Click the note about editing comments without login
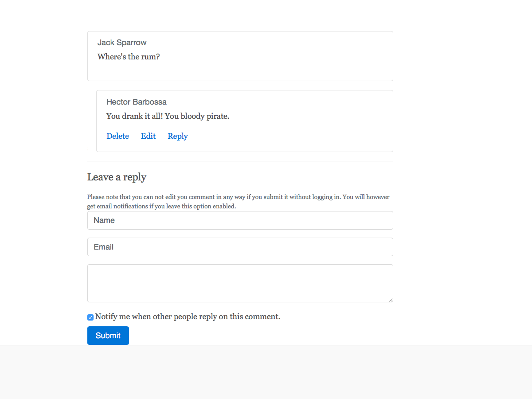Image resolution: width=532 pixels, height=399 pixels. click(239, 202)
